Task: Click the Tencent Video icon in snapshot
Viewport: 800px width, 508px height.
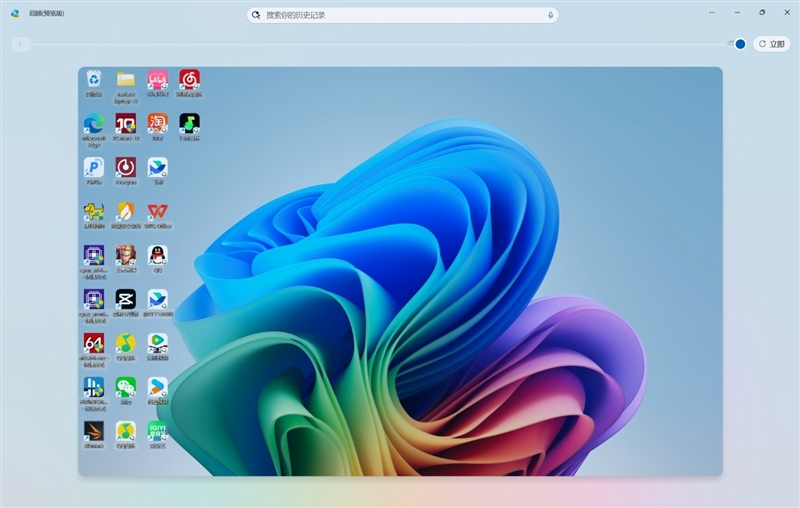Action: click(x=158, y=344)
